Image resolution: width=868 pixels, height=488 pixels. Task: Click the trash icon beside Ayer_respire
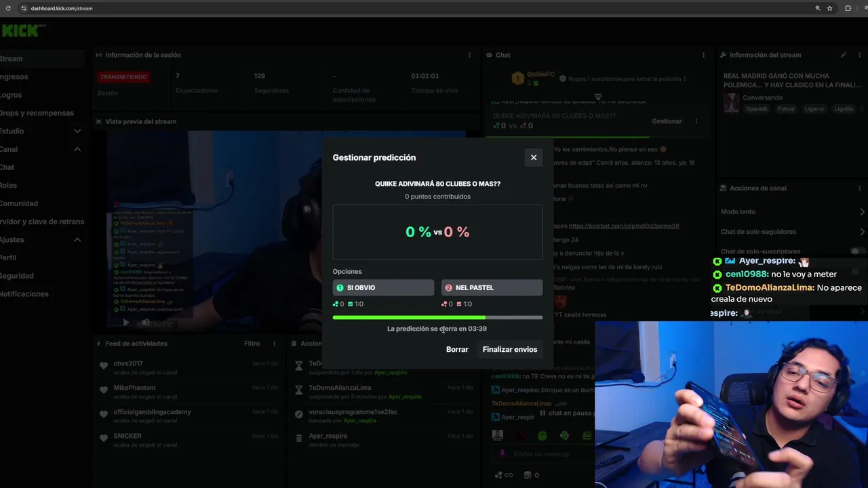(299, 439)
